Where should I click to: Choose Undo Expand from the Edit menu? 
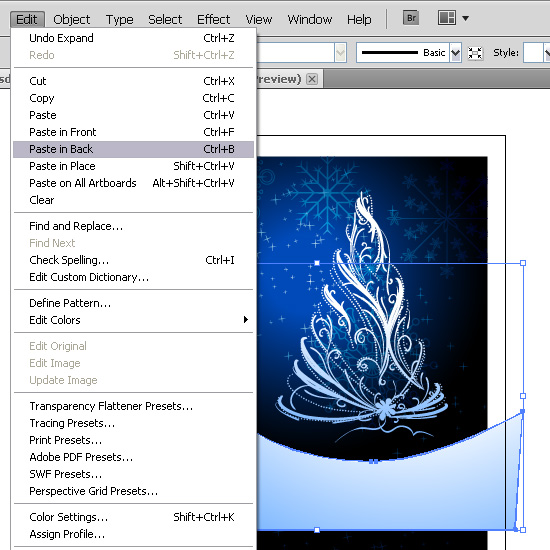[x=133, y=38]
